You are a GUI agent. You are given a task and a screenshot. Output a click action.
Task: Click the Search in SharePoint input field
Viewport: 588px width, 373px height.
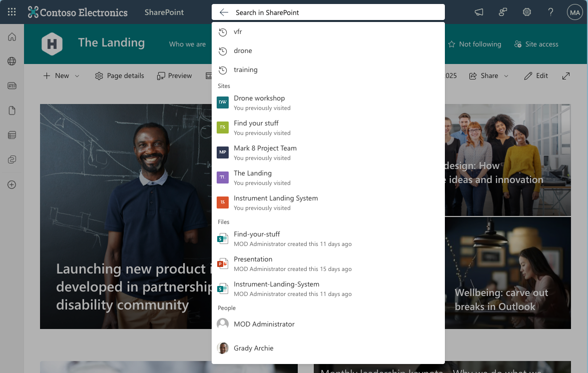(335, 12)
